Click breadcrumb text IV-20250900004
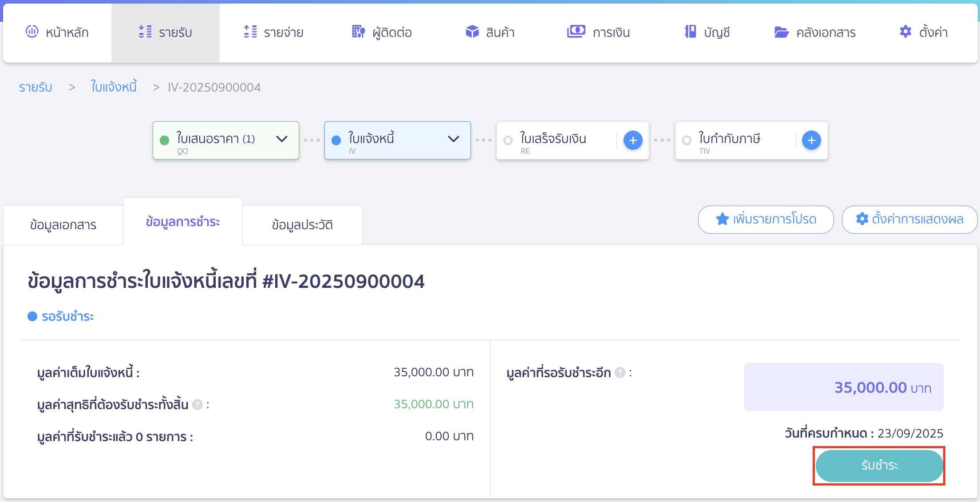Viewport: 980px width, 502px height. pos(214,87)
